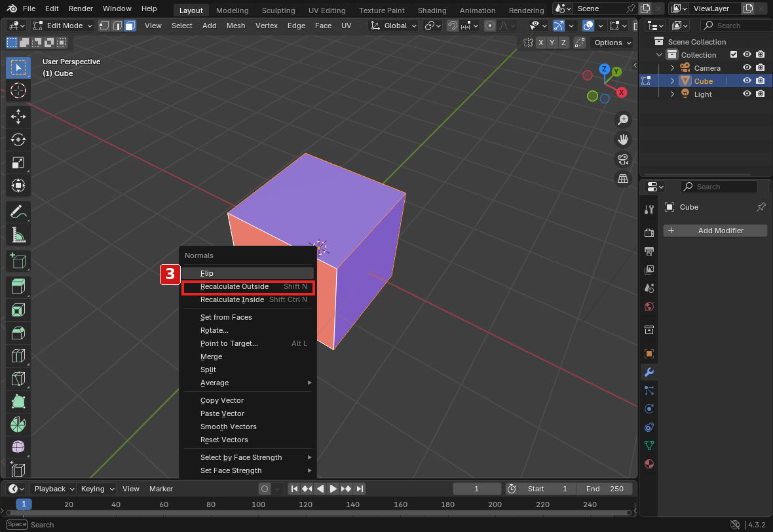Image resolution: width=773 pixels, height=532 pixels.
Task: Uncheck the Collection exclude checkbox
Action: pos(734,55)
